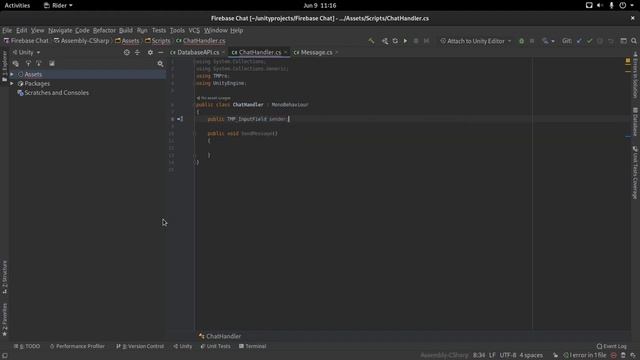Image resolution: width=640 pixels, height=360 pixels.
Task: Select the Packages tree item
Action: [x=33, y=83]
